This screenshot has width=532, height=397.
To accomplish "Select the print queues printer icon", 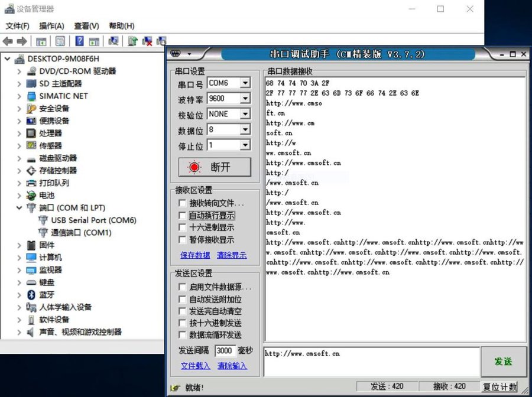I will (x=31, y=183).
